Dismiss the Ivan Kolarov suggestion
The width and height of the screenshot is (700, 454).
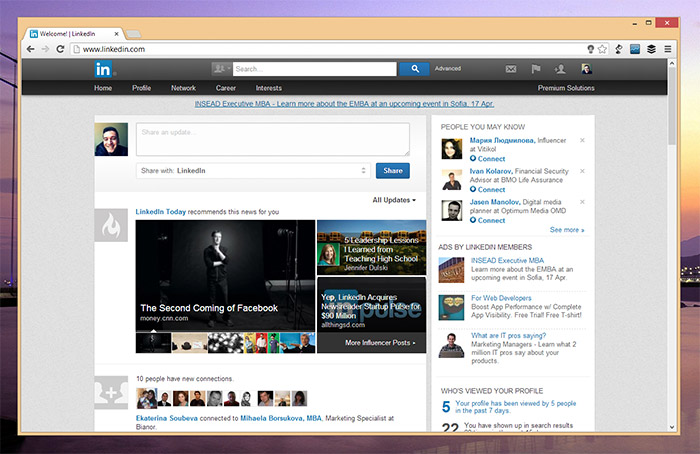pos(582,172)
